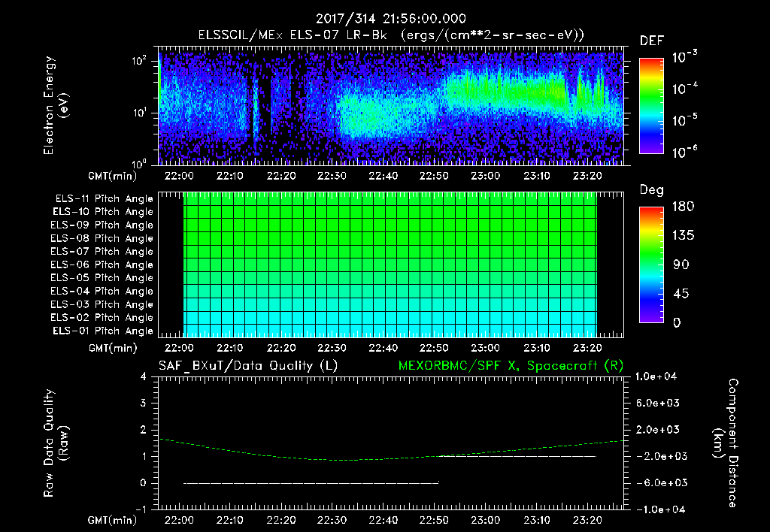
Task: Click the 23:00 tick label under pitch angle plot
Action: pos(485,348)
